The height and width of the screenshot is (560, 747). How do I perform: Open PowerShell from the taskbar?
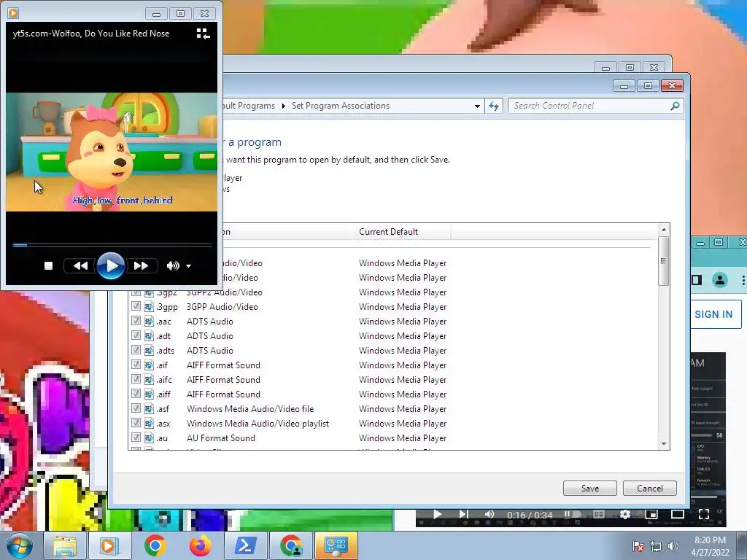245,546
